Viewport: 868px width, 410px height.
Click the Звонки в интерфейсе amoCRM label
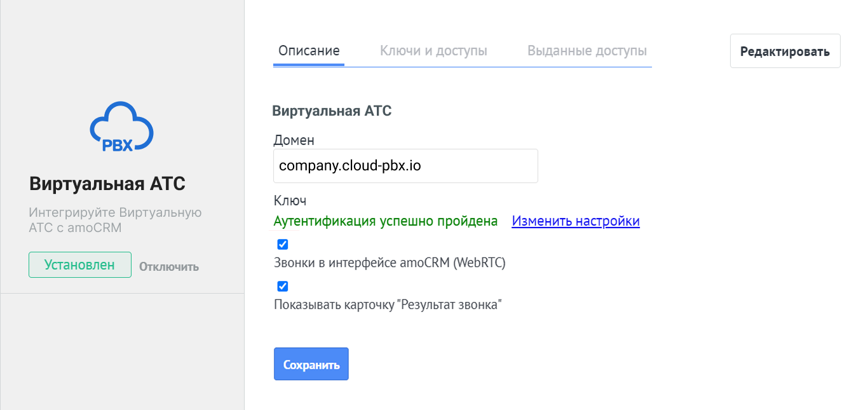pos(389,263)
